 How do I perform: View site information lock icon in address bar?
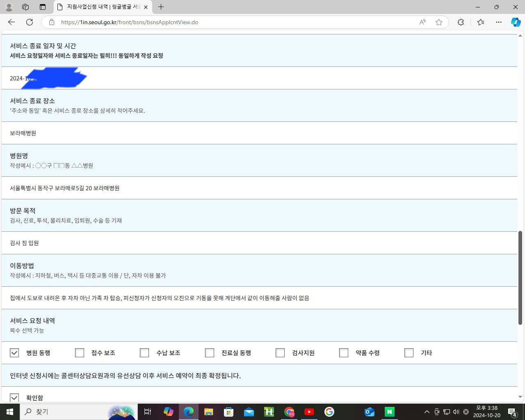coord(52,22)
